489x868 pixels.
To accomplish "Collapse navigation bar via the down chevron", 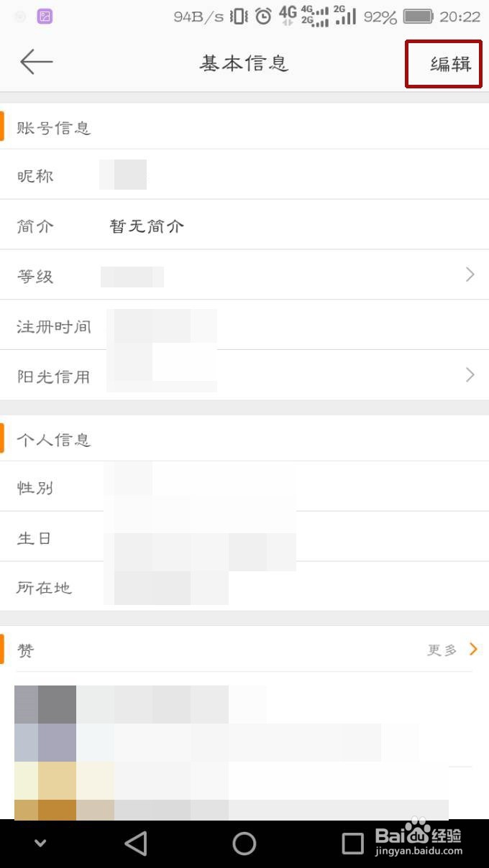I will [41, 843].
